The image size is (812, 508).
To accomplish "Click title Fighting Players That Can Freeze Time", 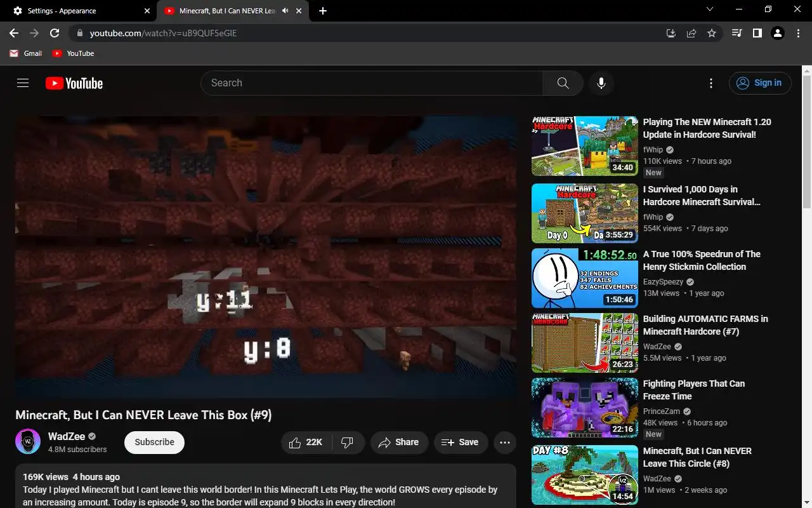I will pyautogui.click(x=694, y=390).
